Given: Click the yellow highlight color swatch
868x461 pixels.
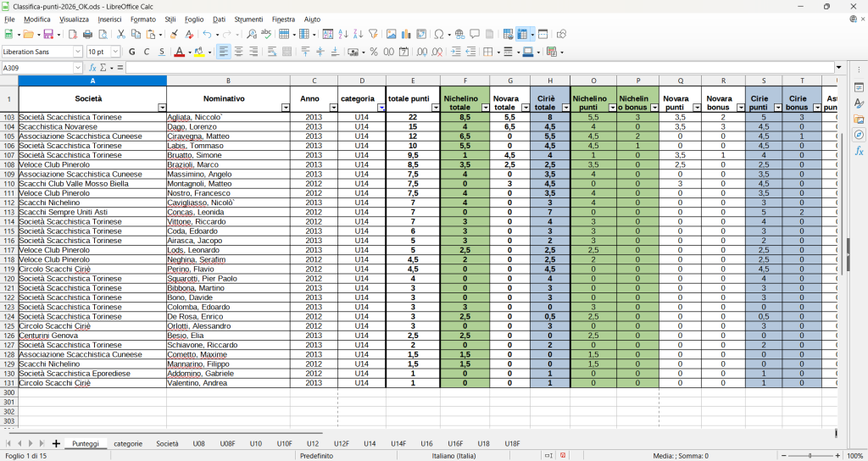Looking at the screenshot, I should (x=198, y=52).
